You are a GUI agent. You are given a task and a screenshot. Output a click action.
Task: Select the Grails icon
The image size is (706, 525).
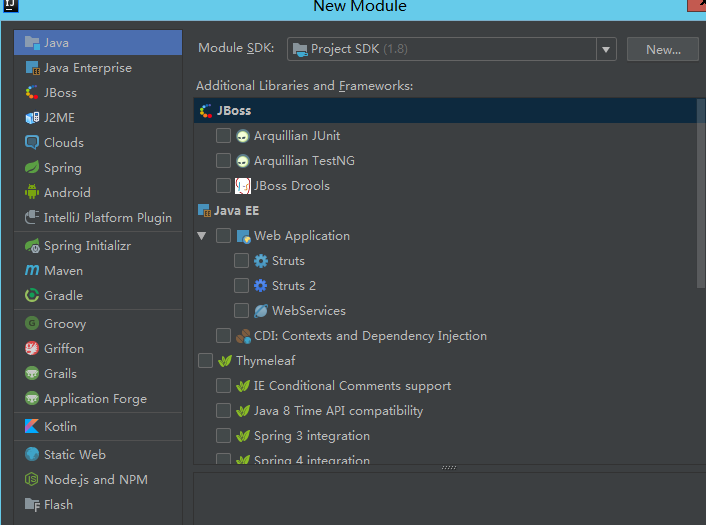coord(32,373)
